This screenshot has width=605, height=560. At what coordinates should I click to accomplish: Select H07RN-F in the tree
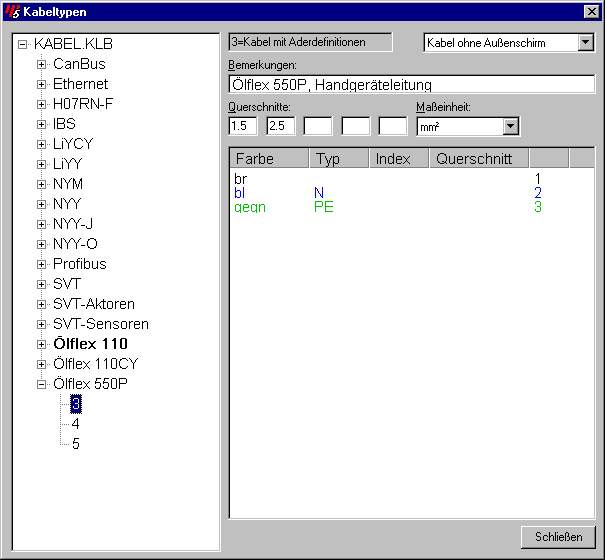pos(83,104)
